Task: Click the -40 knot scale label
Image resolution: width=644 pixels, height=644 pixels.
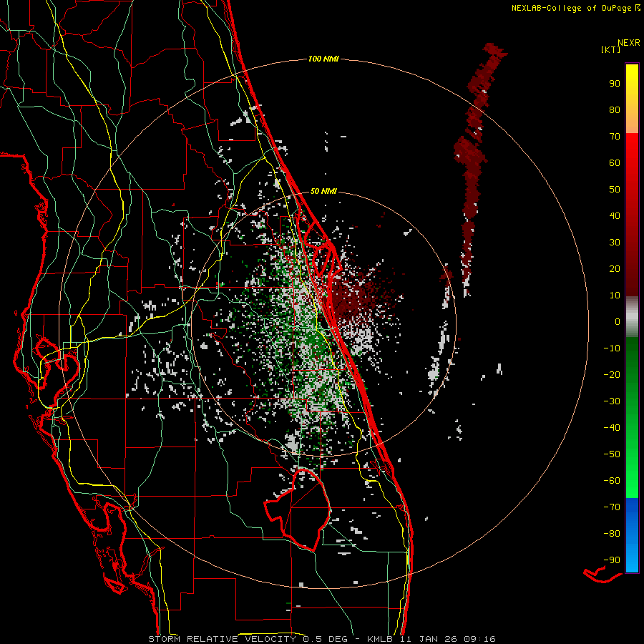Action: [x=612, y=428]
